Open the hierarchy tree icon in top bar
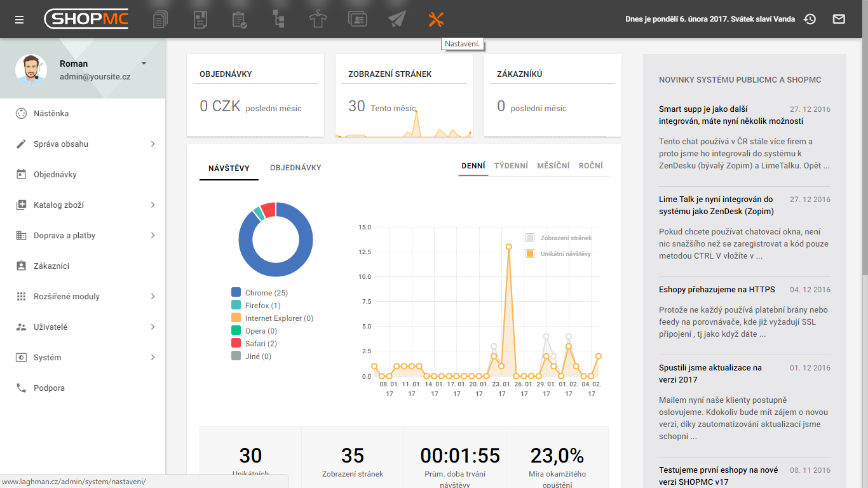868x488 pixels. [278, 19]
